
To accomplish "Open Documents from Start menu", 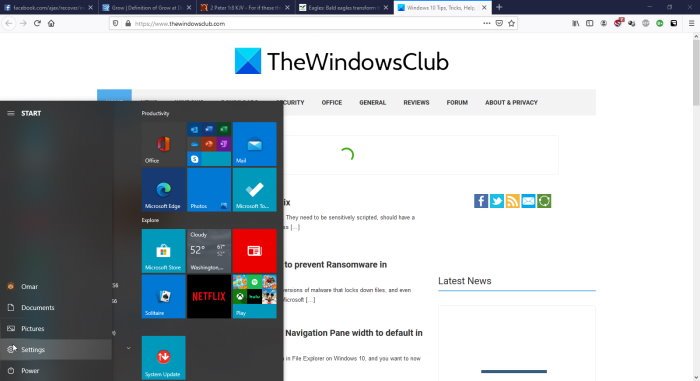I will (x=56, y=307).
